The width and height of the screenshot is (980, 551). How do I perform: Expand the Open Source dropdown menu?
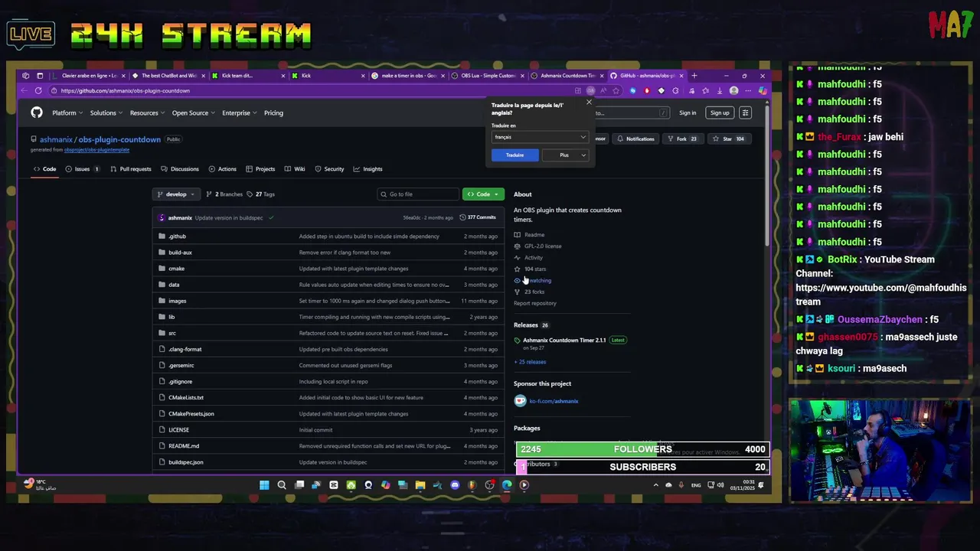(193, 112)
